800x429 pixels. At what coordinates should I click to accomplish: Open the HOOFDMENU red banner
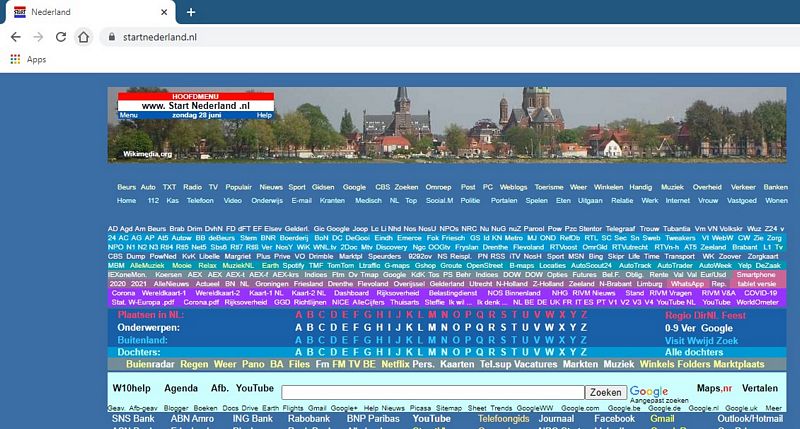coord(195,96)
